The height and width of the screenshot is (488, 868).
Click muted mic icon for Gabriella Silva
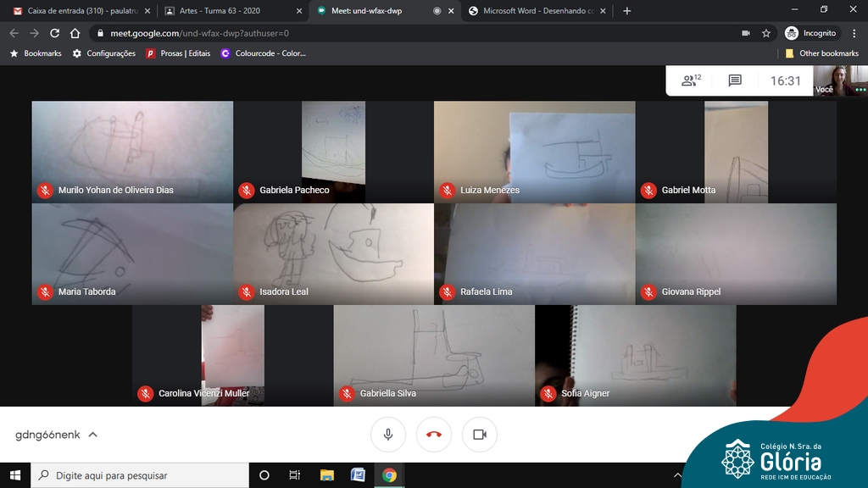(x=347, y=394)
